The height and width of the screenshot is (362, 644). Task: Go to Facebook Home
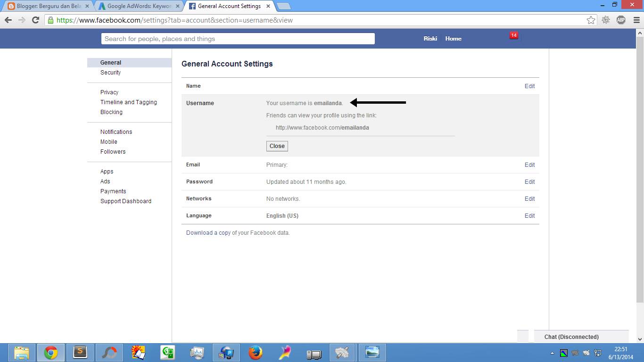453,39
